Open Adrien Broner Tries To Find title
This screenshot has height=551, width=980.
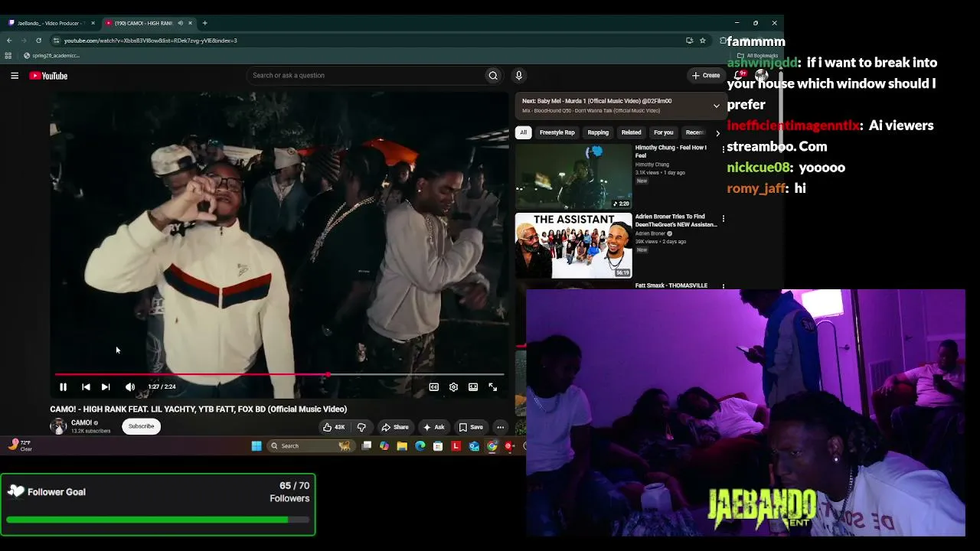tap(676, 220)
